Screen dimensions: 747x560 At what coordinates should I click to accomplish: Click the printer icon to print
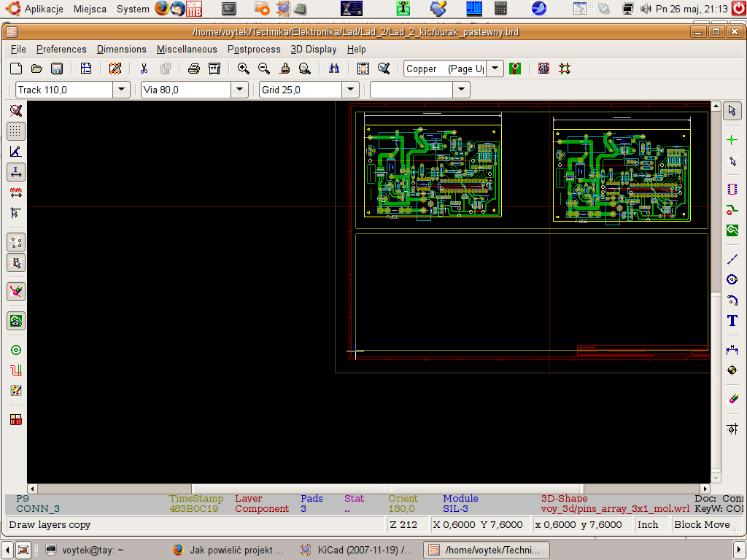click(193, 69)
